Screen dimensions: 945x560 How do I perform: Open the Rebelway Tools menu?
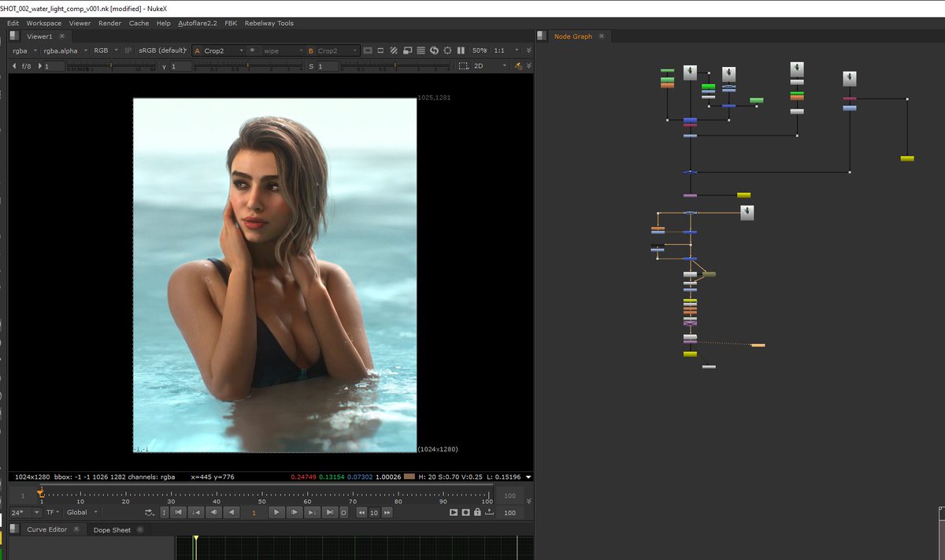pyautogui.click(x=269, y=24)
